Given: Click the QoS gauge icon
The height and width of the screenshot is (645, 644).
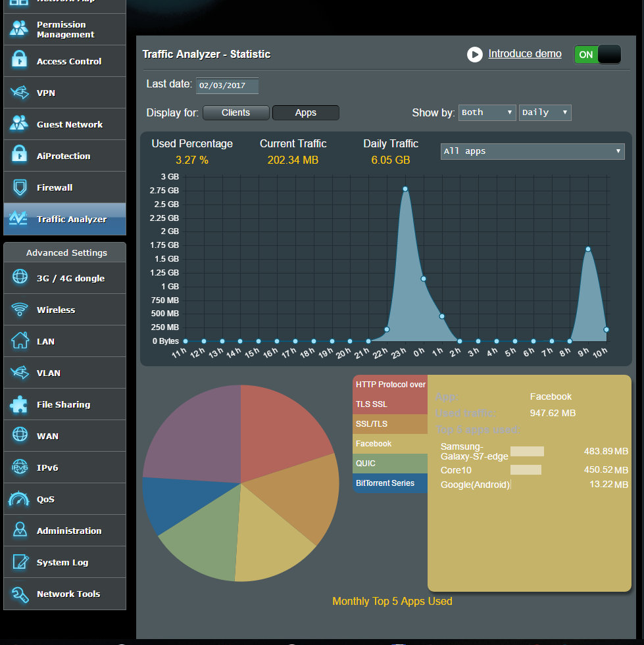Looking at the screenshot, I should click(x=20, y=499).
